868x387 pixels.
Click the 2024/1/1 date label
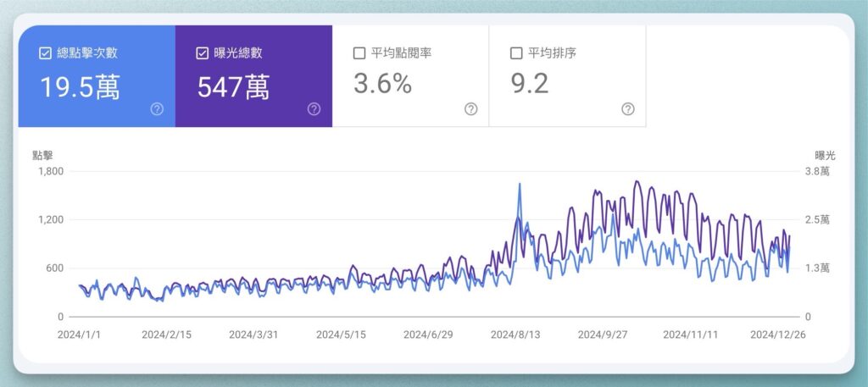79,335
